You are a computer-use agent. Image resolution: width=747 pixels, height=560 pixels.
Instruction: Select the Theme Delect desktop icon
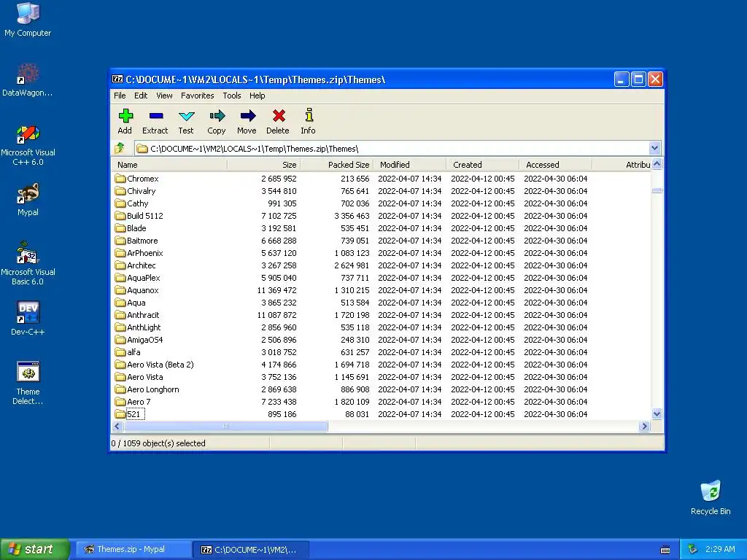pos(28,384)
